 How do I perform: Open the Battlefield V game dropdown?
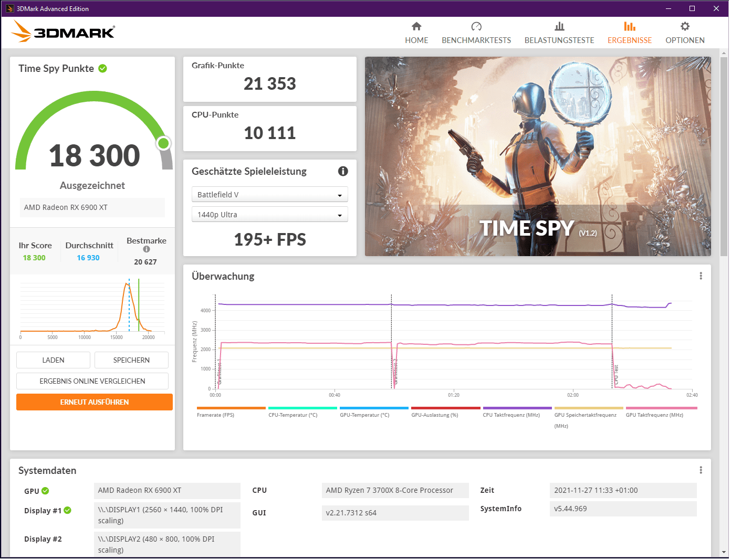(270, 195)
